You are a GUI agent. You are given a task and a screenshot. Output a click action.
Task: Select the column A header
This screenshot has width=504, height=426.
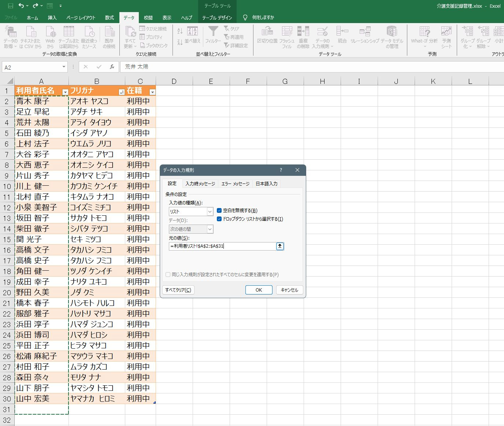[x=41, y=81]
